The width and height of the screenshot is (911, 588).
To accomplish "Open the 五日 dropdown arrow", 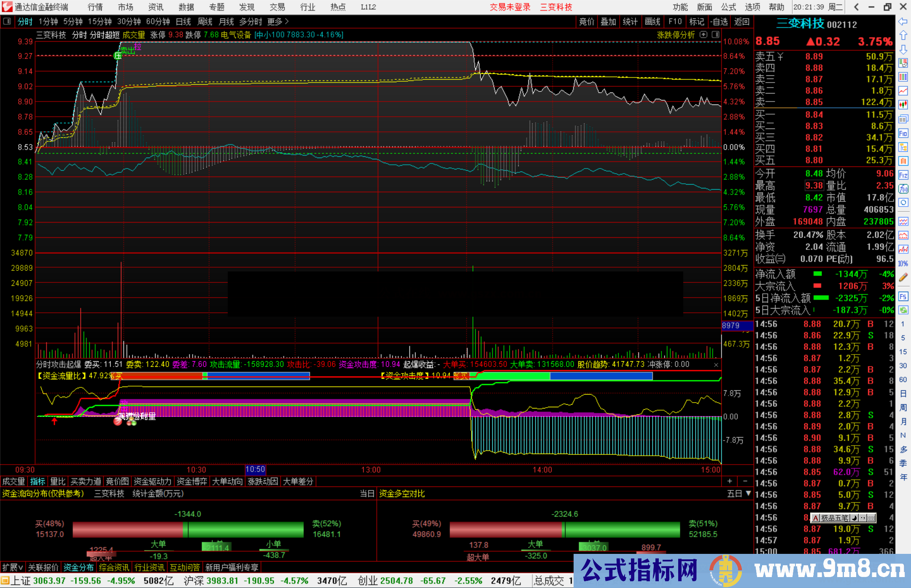I will 749,493.
